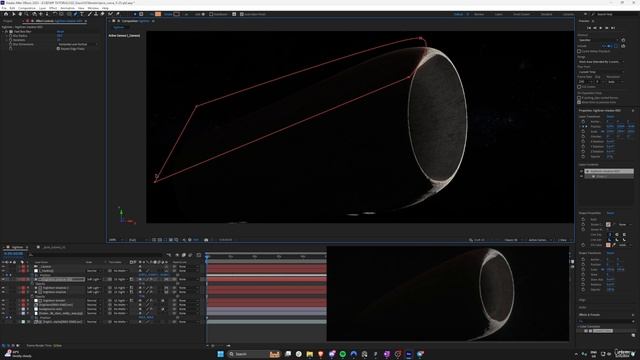The image size is (640, 360).
Task: Click Reset next to Shape Transform
Action: click(610, 253)
